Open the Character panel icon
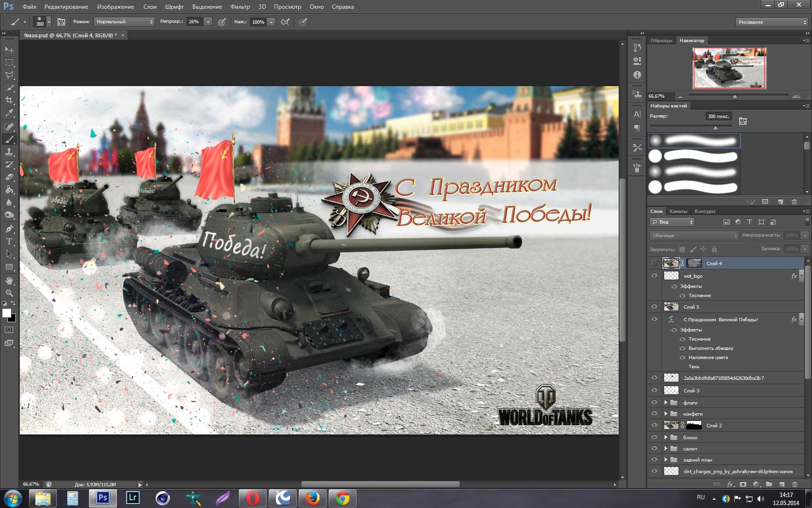Image resolution: width=812 pixels, height=508 pixels. point(637,114)
